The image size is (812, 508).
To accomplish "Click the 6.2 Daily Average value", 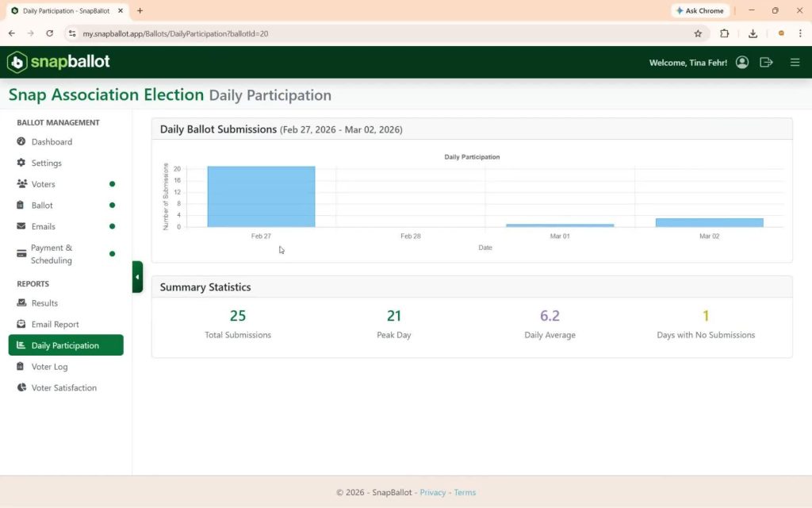I will tap(550, 316).
